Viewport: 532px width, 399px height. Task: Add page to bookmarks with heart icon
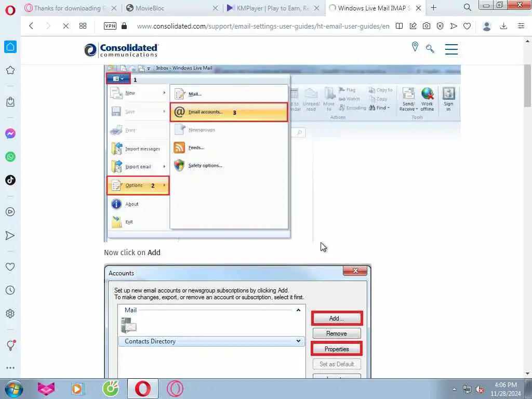tap(467, 26)
